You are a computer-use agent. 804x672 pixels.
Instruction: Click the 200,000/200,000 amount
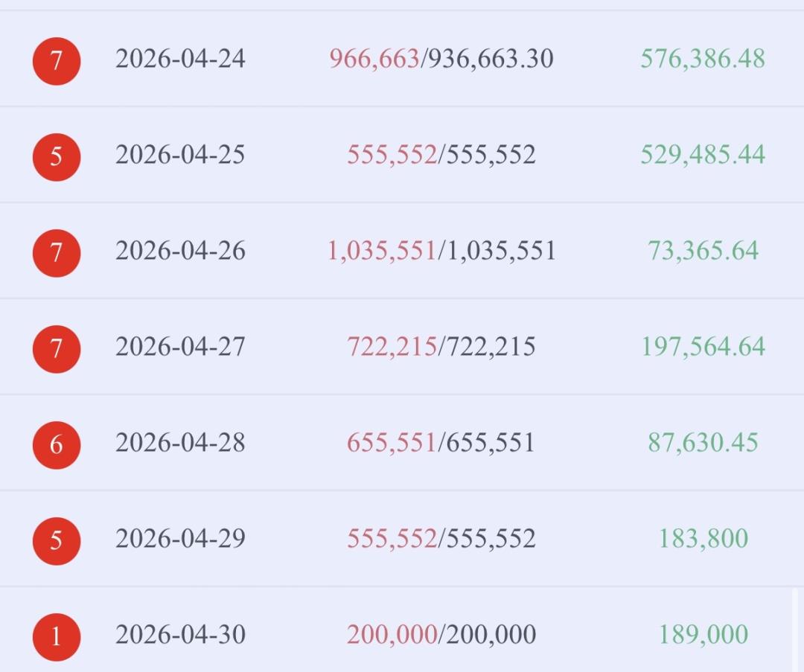[441, 635]
